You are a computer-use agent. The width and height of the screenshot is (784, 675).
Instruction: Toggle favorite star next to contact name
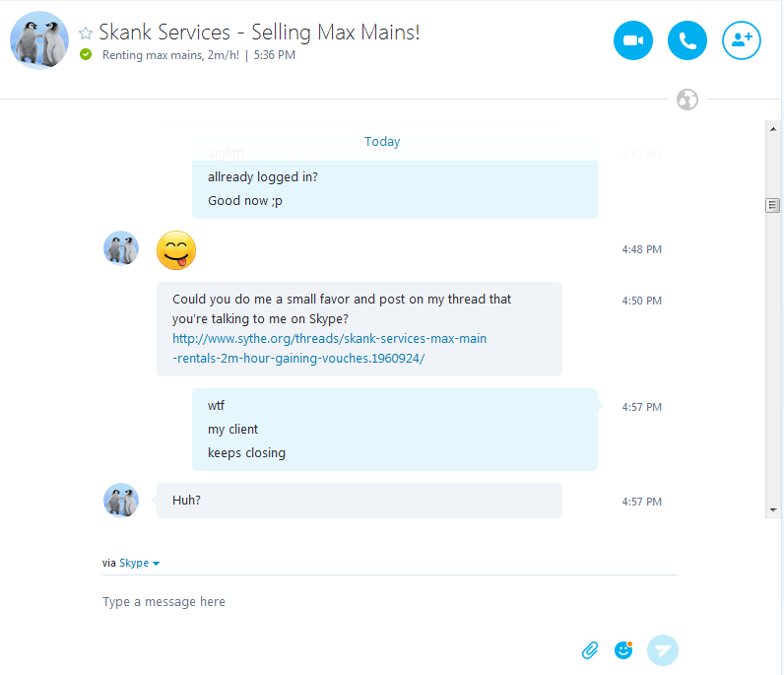86,33
